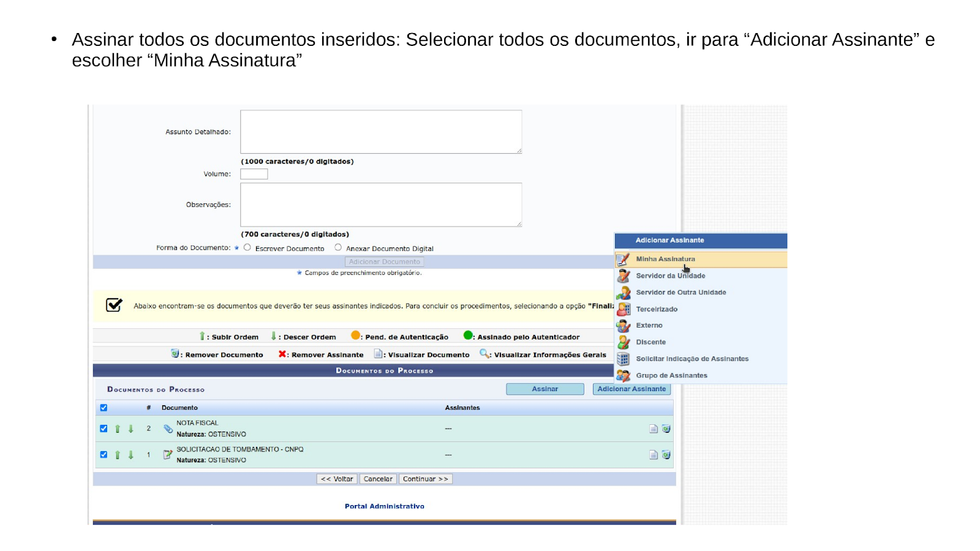Viewport: 980px width, 551px height.
Task: Click the NOTA FISCAL document name
Action: (197, 423)
